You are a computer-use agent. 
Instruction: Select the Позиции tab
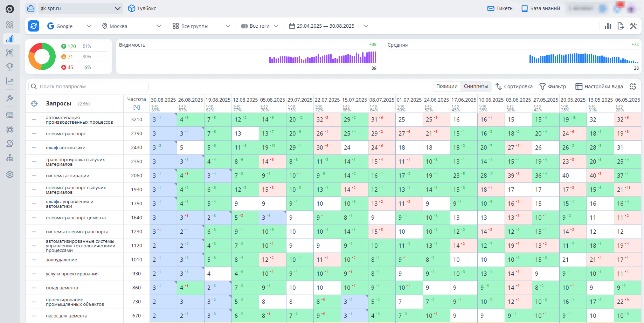click(x=447, y=86)
